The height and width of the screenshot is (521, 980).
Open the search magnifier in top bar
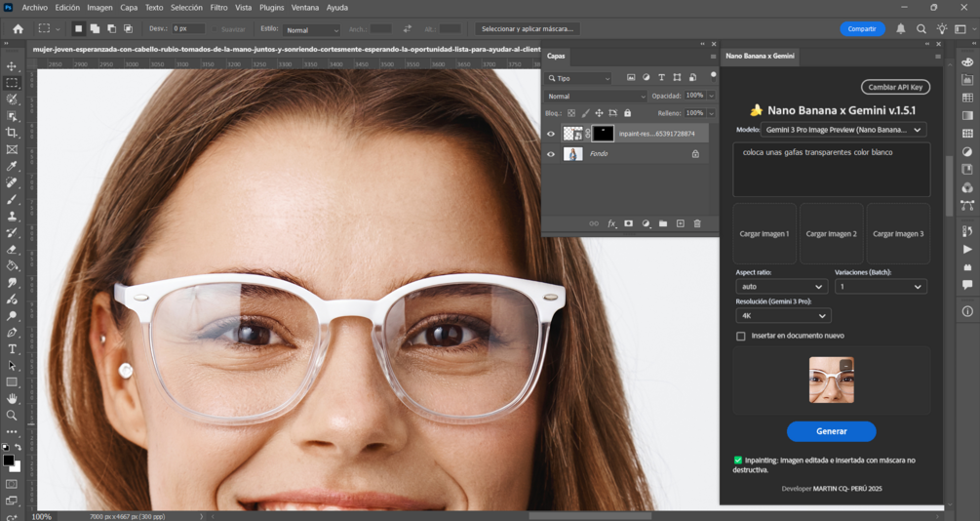click(x=921, y=28)
